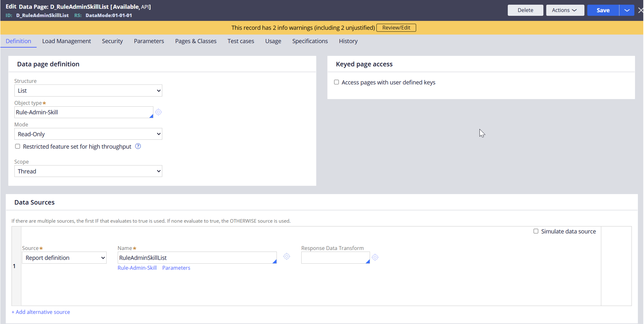Open the Source dropdown showing Report definition
This screenshot has width=644, height=324.
[64, 258]
